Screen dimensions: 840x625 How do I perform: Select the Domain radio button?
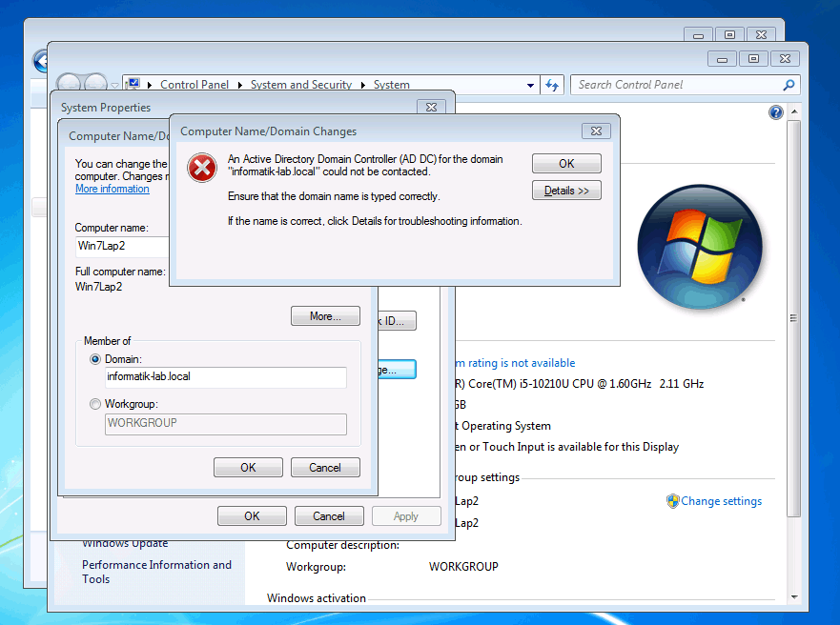[x=95, y=359]
